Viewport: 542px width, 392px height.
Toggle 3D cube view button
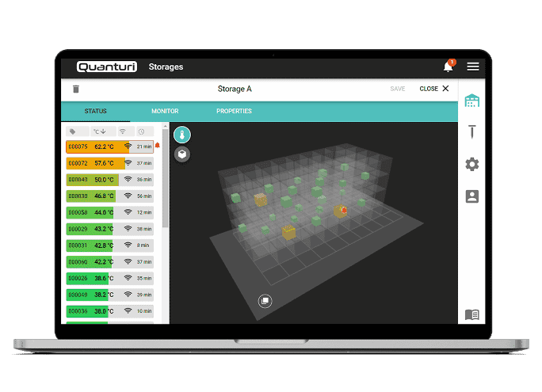point(182,154)
